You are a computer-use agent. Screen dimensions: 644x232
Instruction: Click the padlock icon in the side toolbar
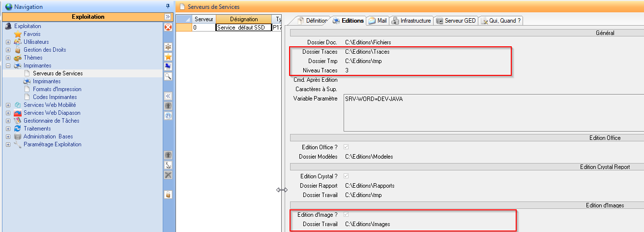168,195
